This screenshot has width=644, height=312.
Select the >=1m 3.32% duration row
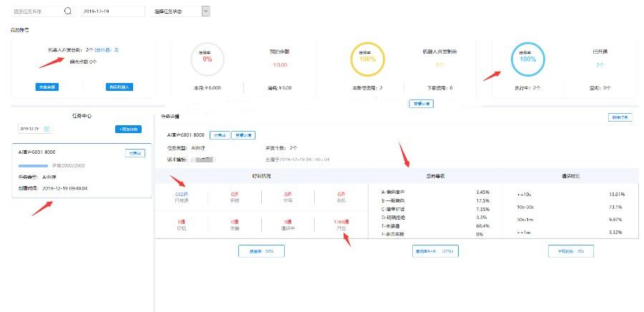pos(571,233)
